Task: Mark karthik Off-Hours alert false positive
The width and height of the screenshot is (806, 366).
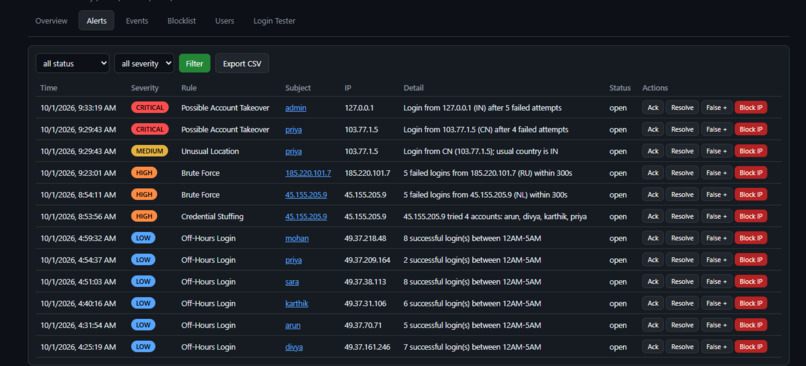Action: click(x=717, y=303)
